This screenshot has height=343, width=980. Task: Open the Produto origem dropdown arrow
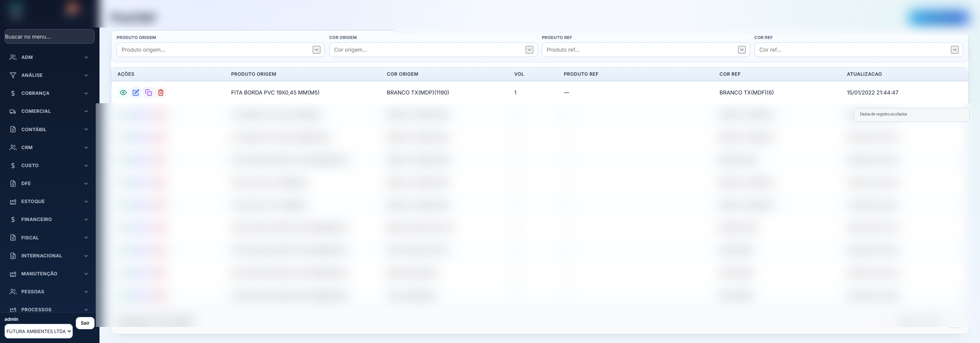click(317, 50)
